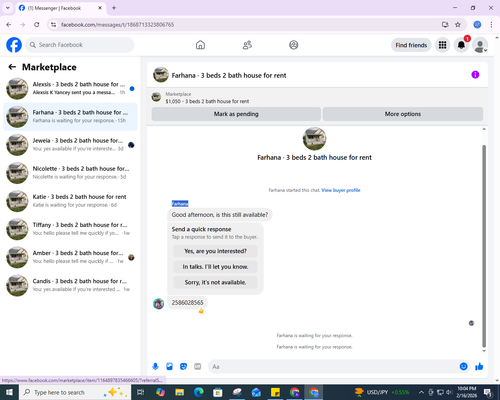The image size is (500, 400).
Task: Click the voice clip microphone icon
Action: click(155, 367)
